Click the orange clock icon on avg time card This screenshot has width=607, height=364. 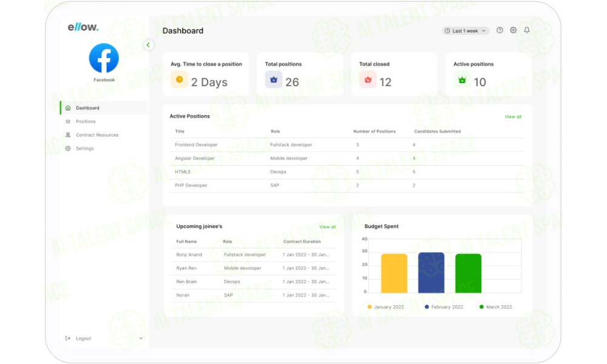[179, 79]
